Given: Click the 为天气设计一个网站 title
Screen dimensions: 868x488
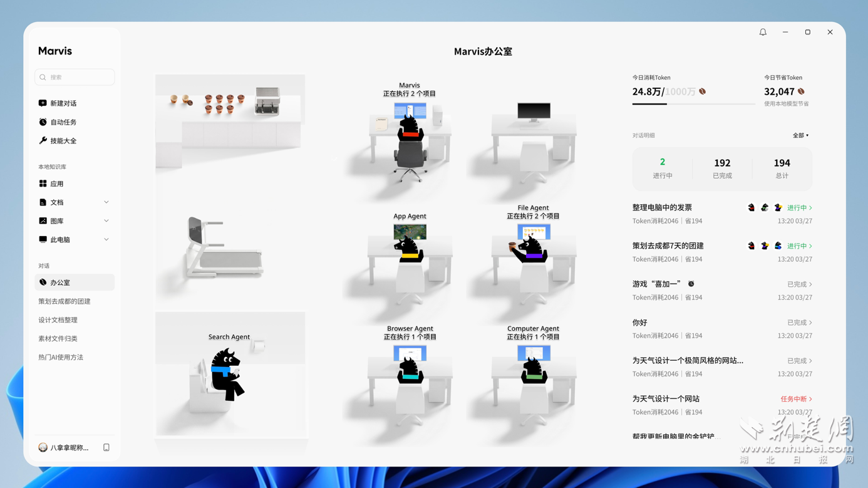Looking at the screenshot, I should coord(666,399).
